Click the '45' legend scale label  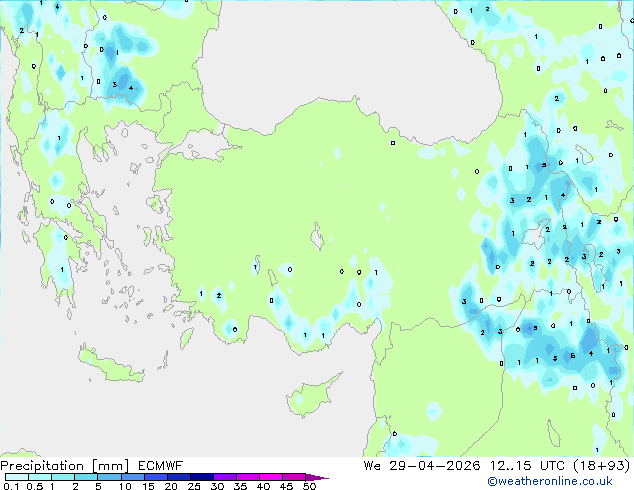point(286,486)
